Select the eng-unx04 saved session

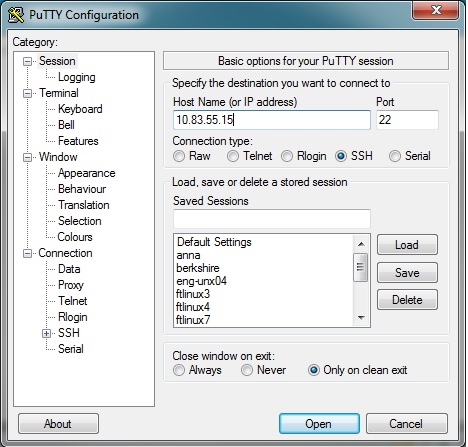pos(264,281)
